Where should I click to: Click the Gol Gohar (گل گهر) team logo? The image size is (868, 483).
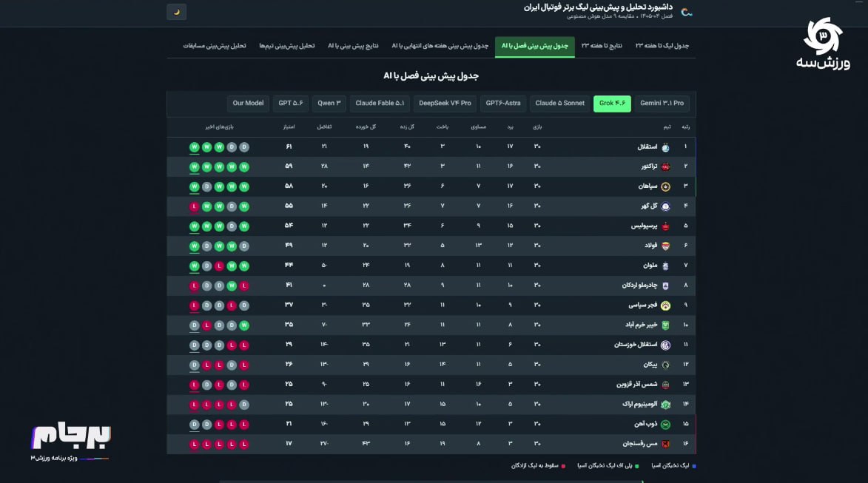pyautogui.click(x=665, y=206)
